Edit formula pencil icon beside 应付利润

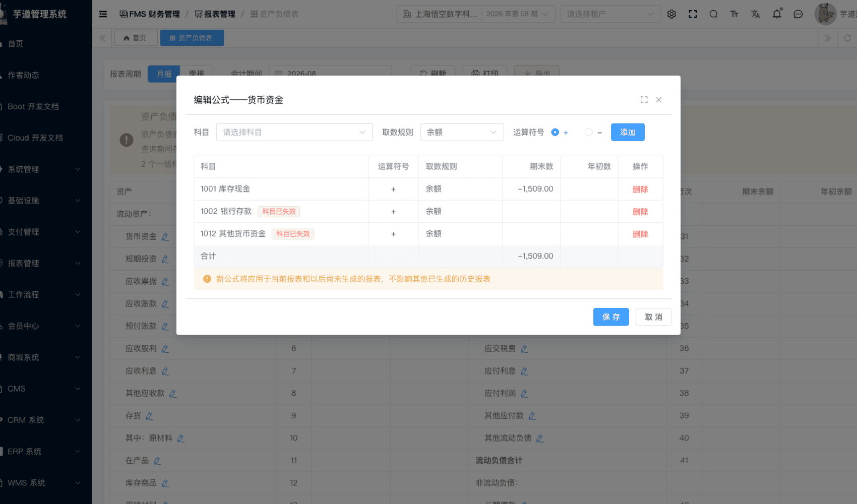(x=524, y=394)
